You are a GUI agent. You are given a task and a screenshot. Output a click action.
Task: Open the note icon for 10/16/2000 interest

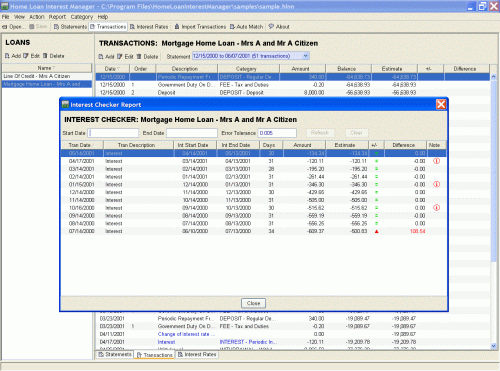[436, 208]
